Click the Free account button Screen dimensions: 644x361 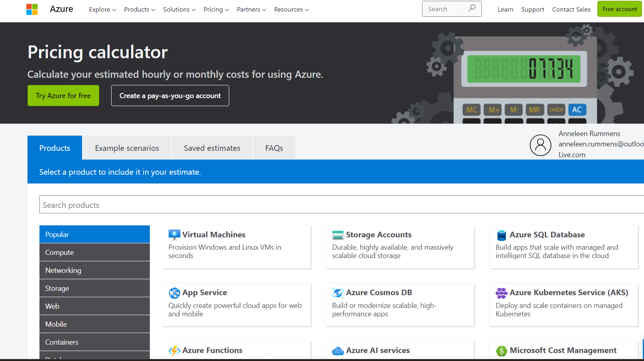coord(620,9)
